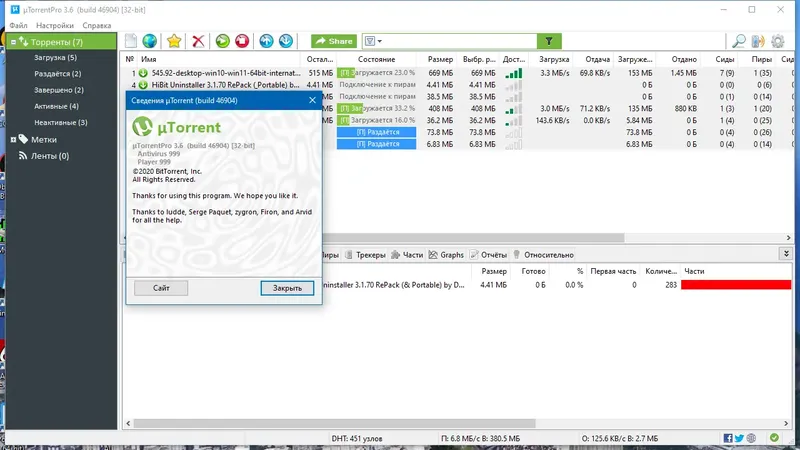This screenshot has width=800, height=450.
Task: Click inside the search input field
Action: [x=459, y=41]
